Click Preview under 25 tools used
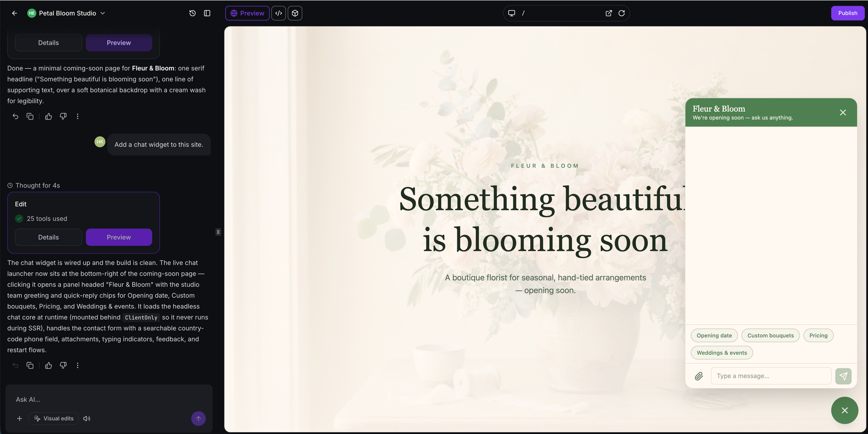This screenshot has width=868, height=434. (x=119, y=237)
